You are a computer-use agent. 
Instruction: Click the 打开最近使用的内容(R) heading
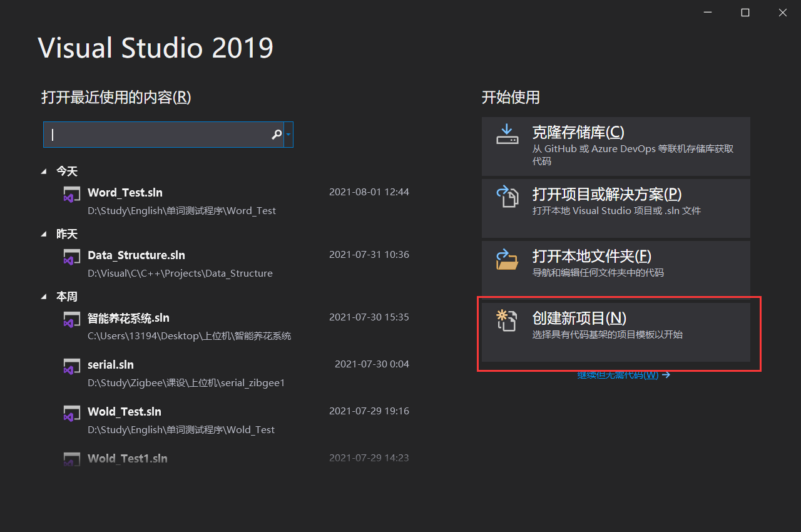[116, 98]
